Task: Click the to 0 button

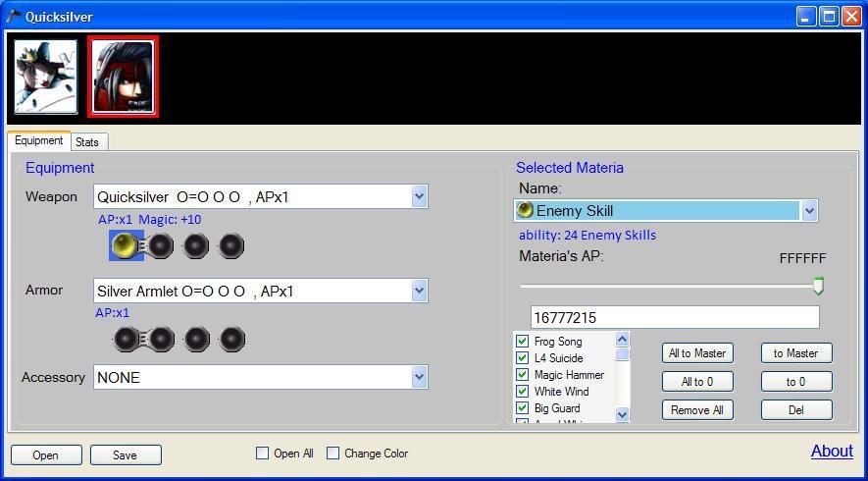Action: point(796,382)
